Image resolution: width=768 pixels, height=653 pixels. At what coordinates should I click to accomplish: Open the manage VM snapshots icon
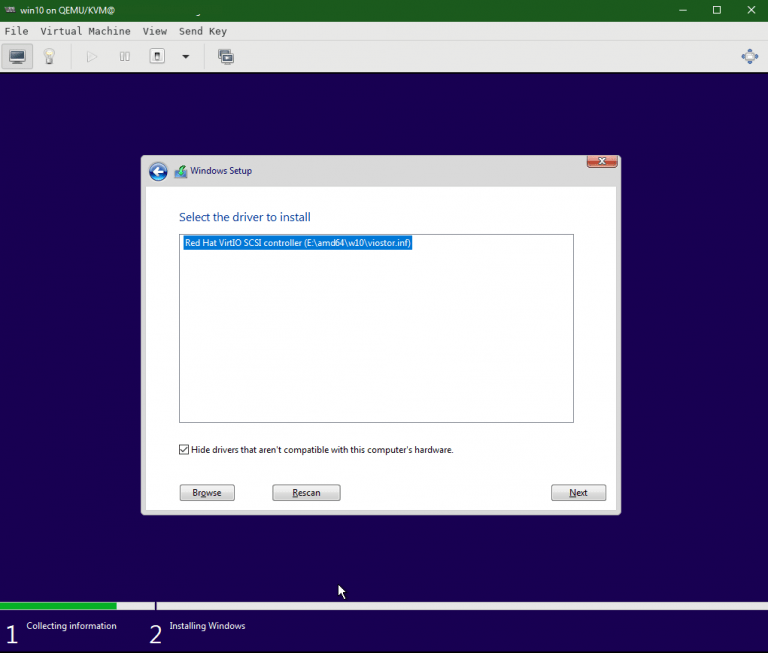point(226,57)
